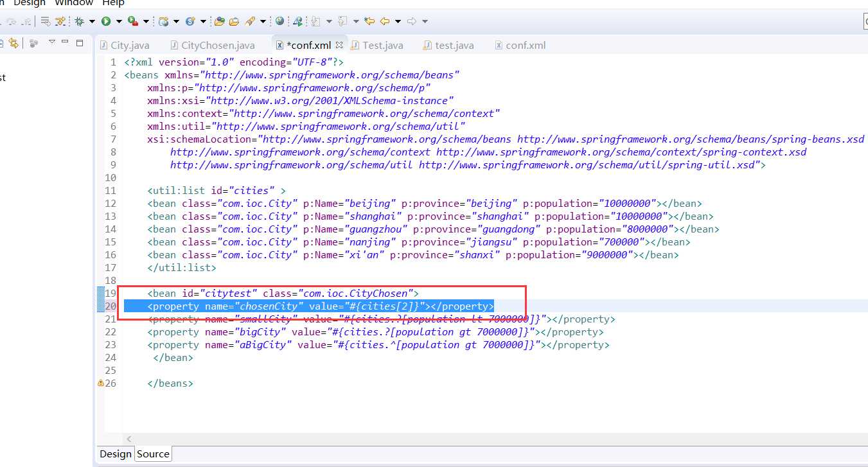Click the util:list id="cities" line
Screen dimensions: 868x467
point(217,191)
